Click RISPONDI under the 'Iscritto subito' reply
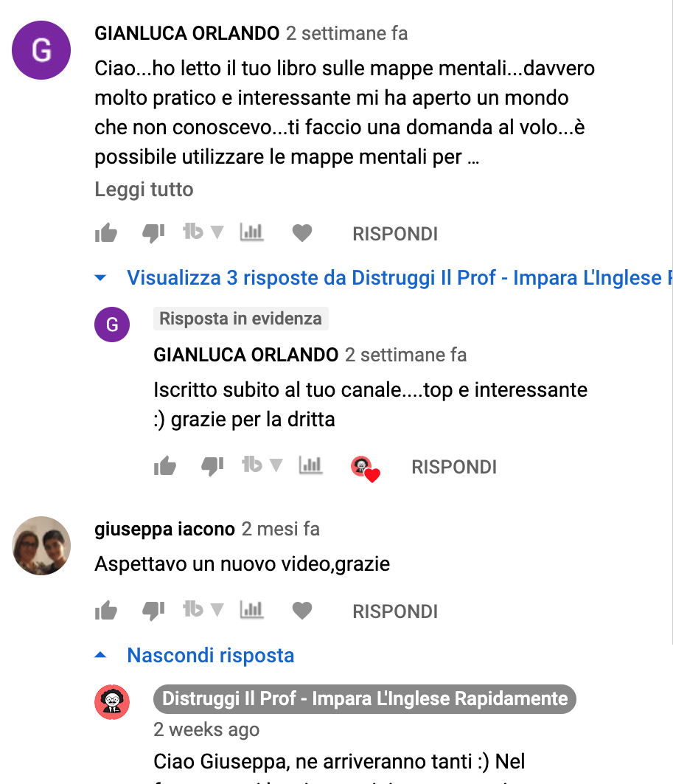Screen dimensions: 673x784 pos(454,467)
